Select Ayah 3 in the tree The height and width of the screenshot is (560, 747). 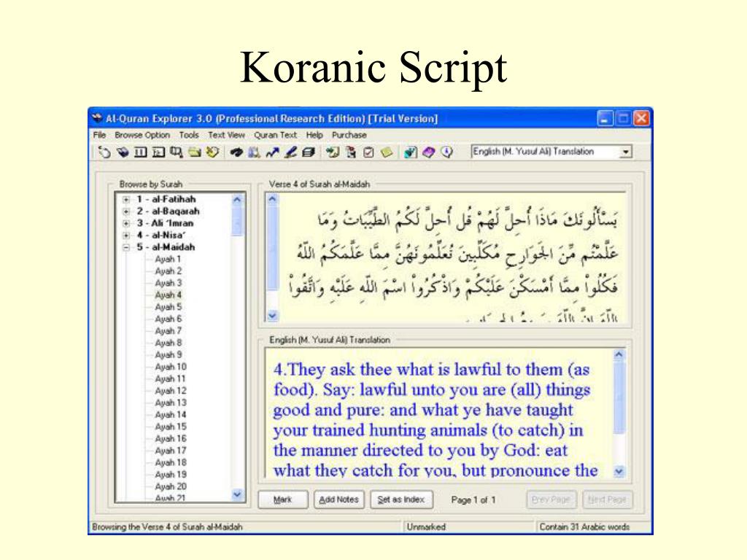click(x=169, y=283)
